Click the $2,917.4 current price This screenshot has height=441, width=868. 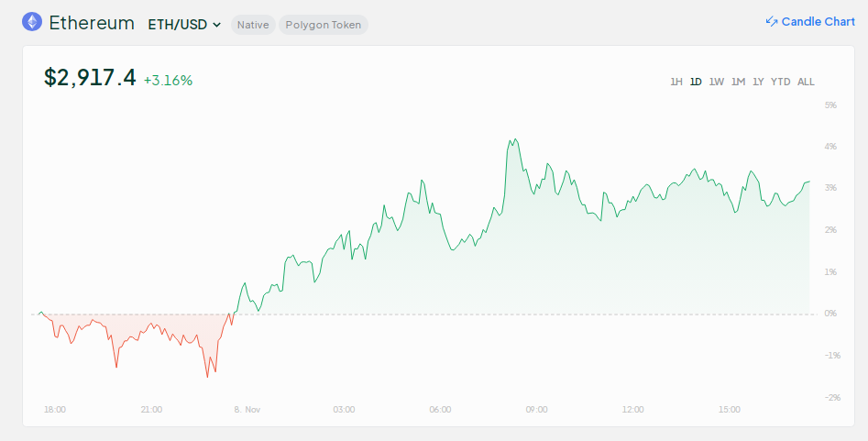coord(90,78)
